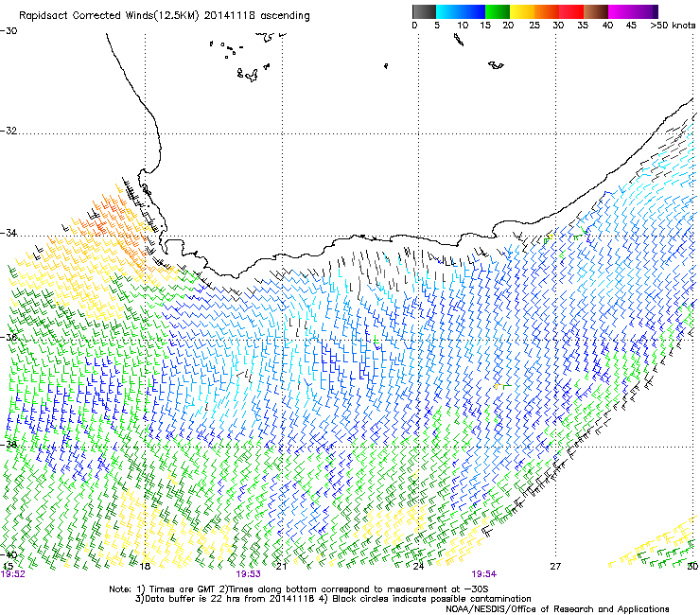Select the '24' longitude axis label
The image size is (700, 615).
(x=418, y=567)
